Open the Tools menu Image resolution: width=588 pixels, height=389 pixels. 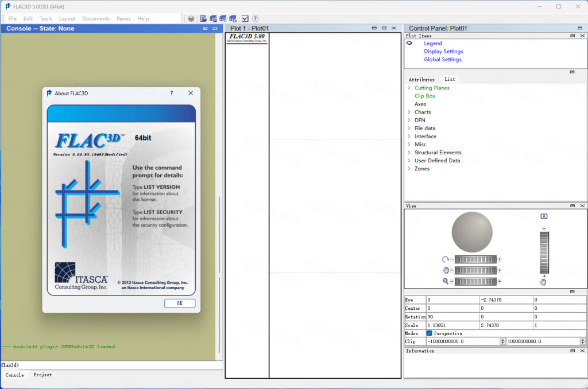coord(46,18)
